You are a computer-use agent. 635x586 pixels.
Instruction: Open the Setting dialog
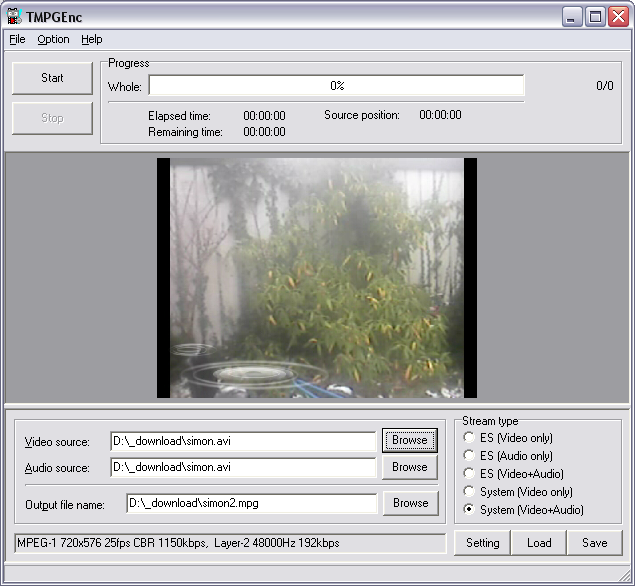pos(482,543)
